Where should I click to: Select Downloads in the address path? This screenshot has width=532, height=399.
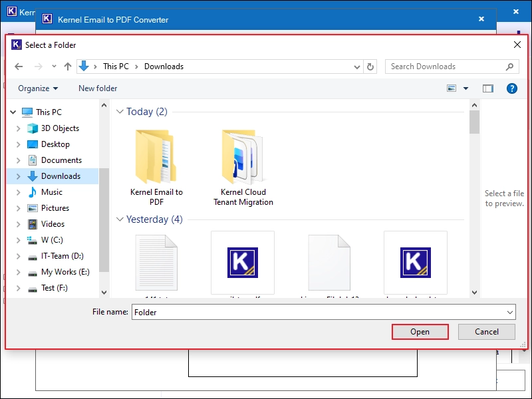164,66
